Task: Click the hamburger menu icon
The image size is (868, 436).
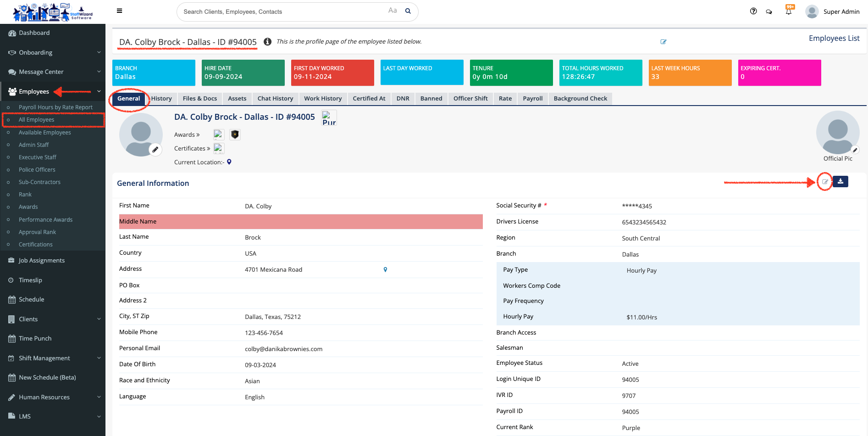Action: pos(119,11)
